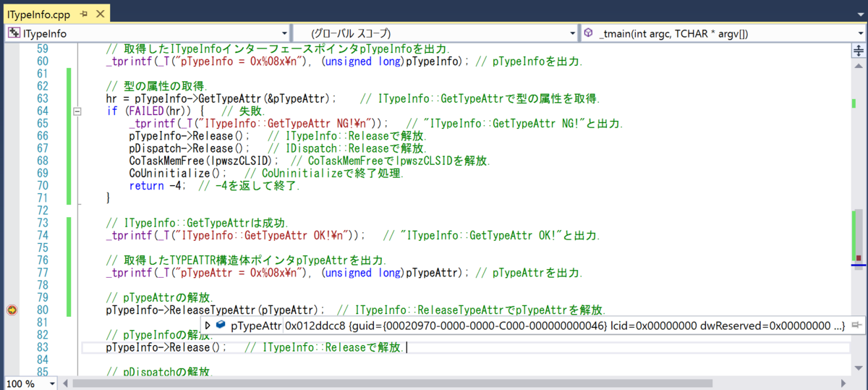Open the ITypeInfo project dropdown

[283, 33]
